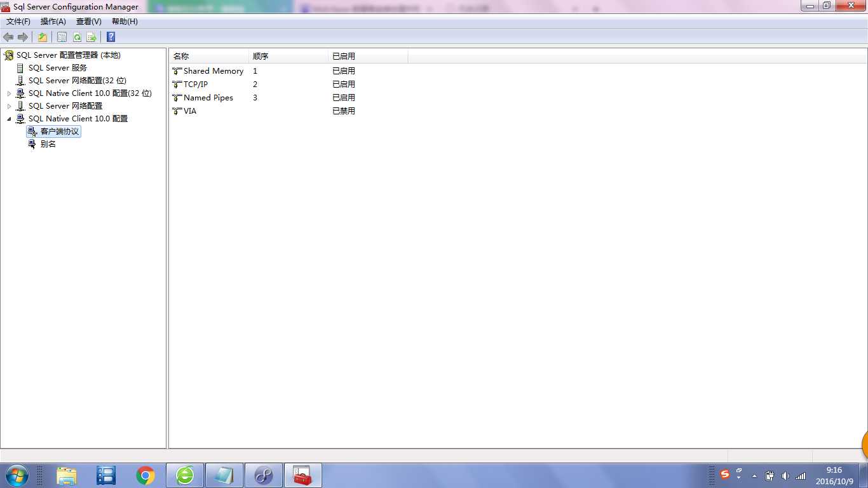The width and height of the screenshot is (868, 488).
Task: Switch to the notepad app on taskbar
Action: [x=224, y=475]
